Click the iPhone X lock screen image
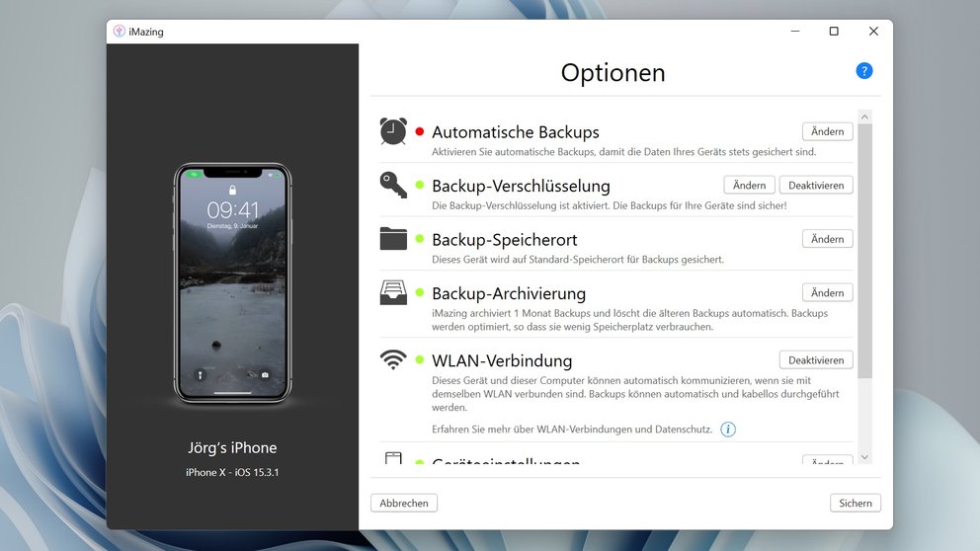Image resolution: width=980 pixels, height=551 pixels. click(232, 283)
